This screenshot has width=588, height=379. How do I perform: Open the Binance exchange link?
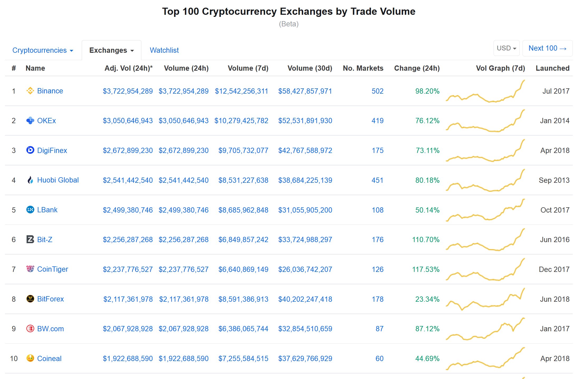pos(50,91)
